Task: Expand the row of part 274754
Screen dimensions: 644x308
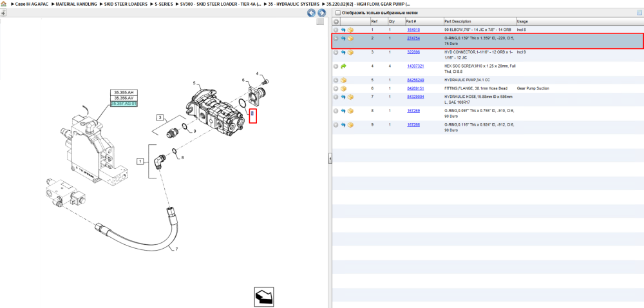Action: point(336,39)
